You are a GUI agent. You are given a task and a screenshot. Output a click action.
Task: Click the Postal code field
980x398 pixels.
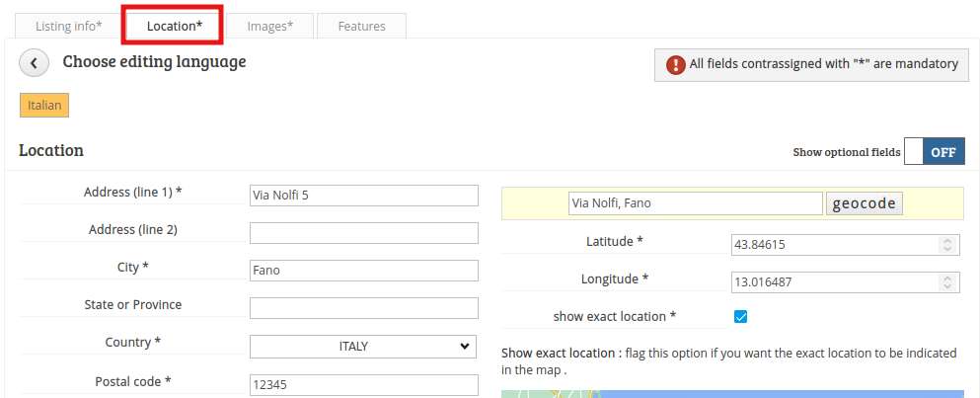point(364,385)
